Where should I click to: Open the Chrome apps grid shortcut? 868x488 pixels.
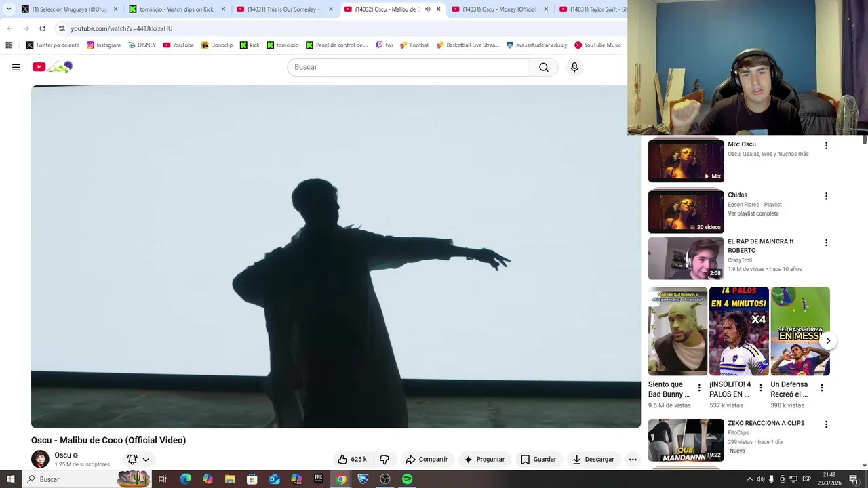[x=9, y=45]
